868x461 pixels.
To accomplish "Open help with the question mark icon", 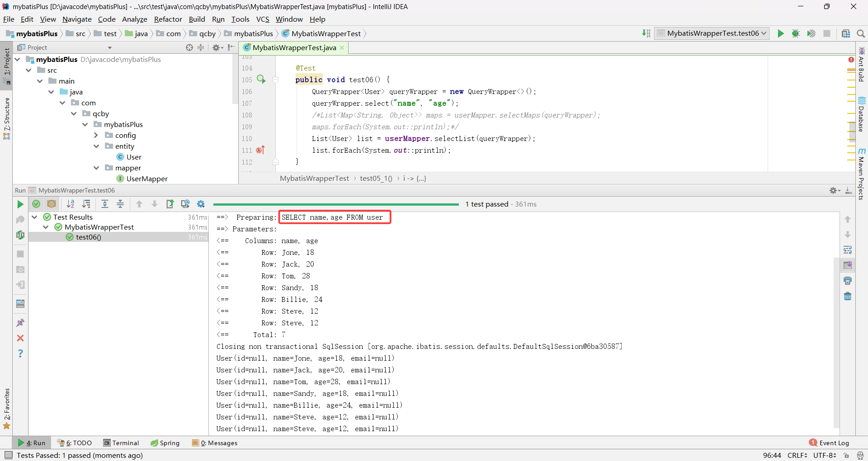I will pos(20,353).
